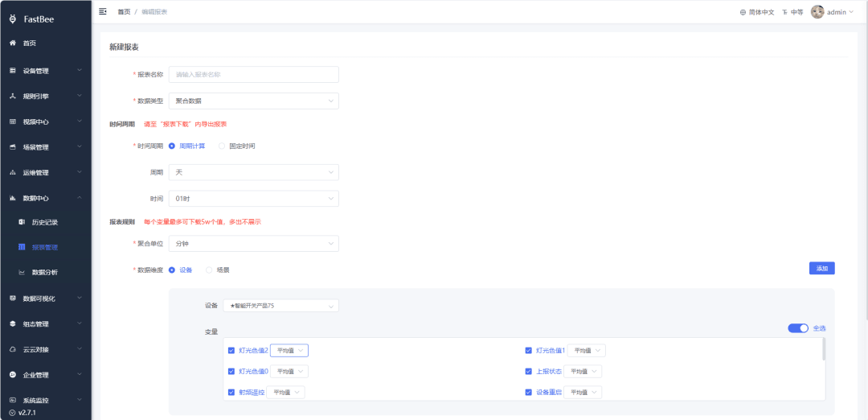The image size is (868, 420).
Task: Open the 聚合单位 dropdown showing 分钟
Action: coord(253,244)
